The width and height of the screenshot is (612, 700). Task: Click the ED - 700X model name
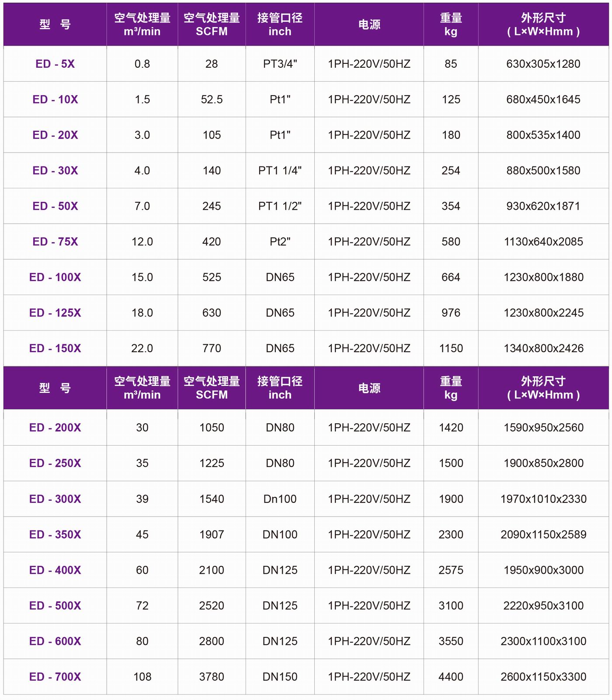click(55, 676)
